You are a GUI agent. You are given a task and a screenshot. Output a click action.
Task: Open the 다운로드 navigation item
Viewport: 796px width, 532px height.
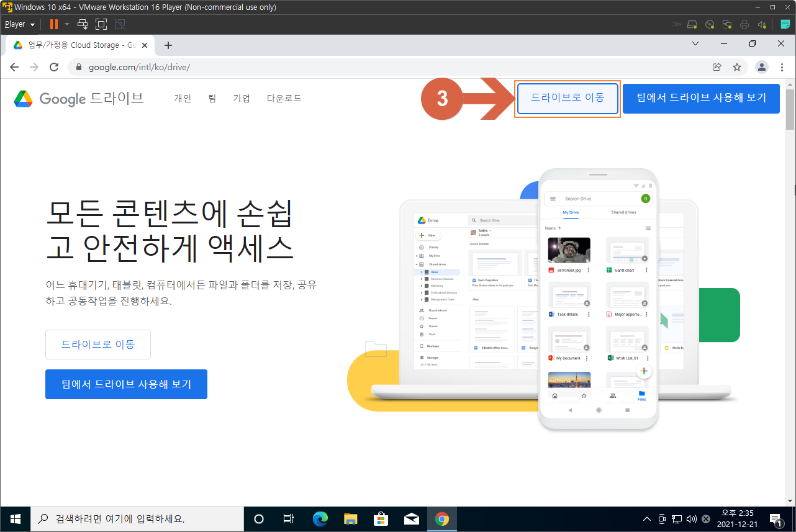click(x=284, y=98)
